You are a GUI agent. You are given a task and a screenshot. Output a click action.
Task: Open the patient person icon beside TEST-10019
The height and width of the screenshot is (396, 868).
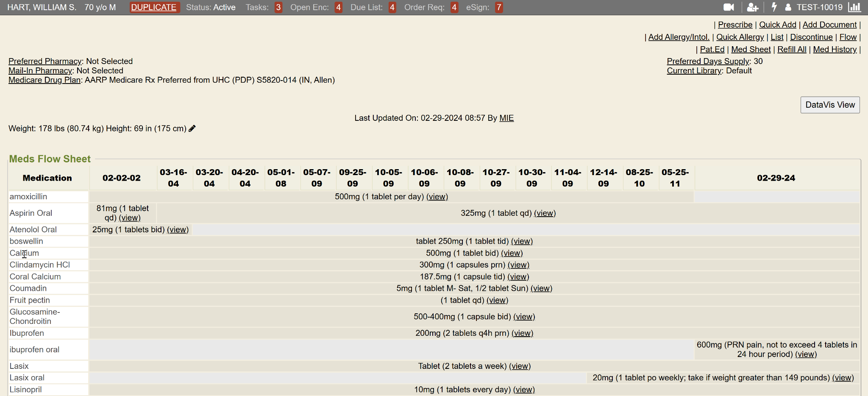(x=788, y=7)
